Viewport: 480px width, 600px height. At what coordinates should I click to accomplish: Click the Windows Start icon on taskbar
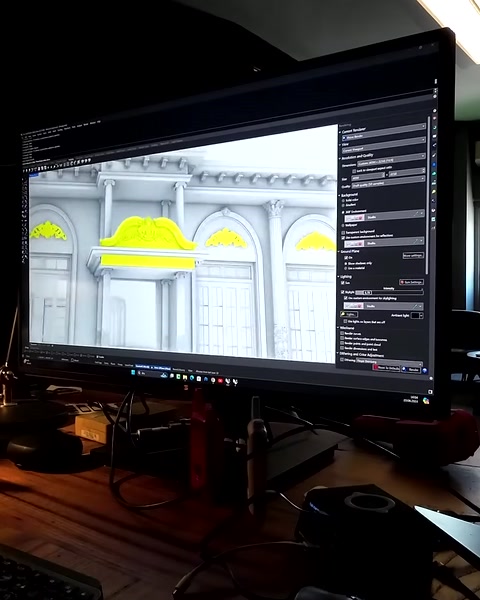coord(133,372)
